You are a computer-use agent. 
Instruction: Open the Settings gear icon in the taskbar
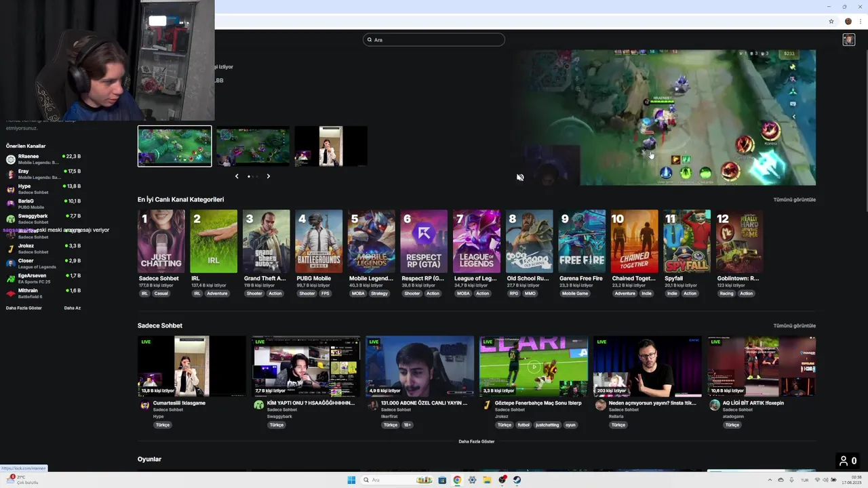(472, 480)
